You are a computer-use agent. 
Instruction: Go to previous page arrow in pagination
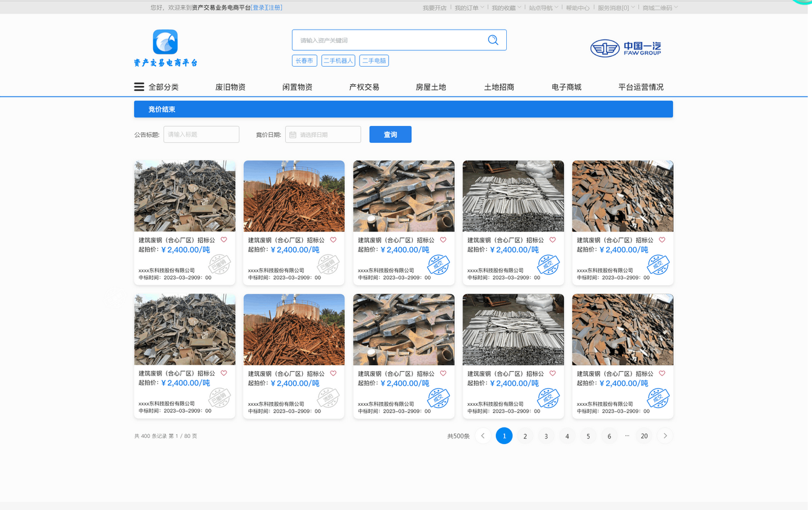point(483,435)
